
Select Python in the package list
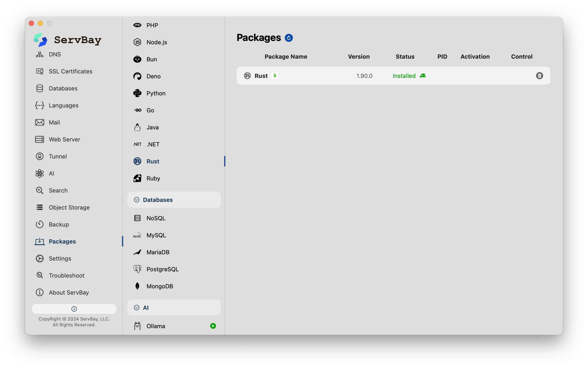coord(156,93)
